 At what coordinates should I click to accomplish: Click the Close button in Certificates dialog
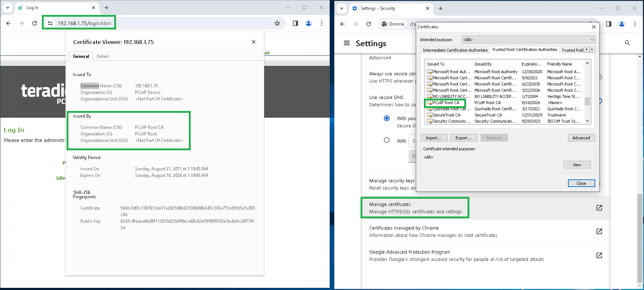(581, 183)
